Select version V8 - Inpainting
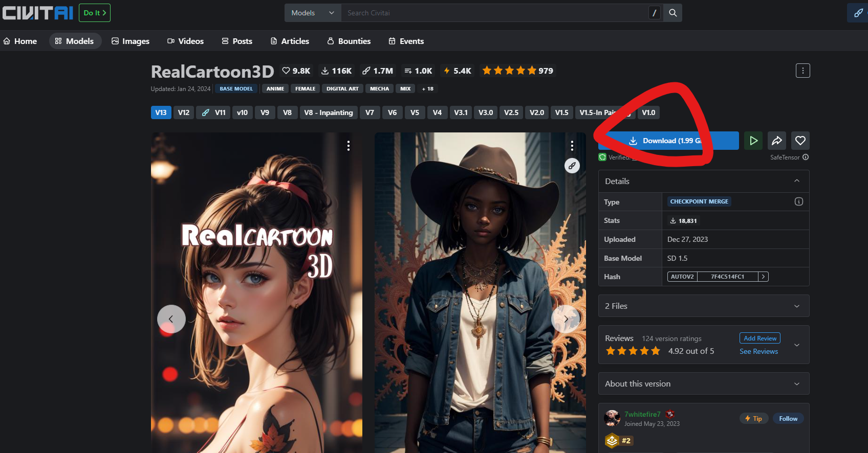 (x=328, y=112)
